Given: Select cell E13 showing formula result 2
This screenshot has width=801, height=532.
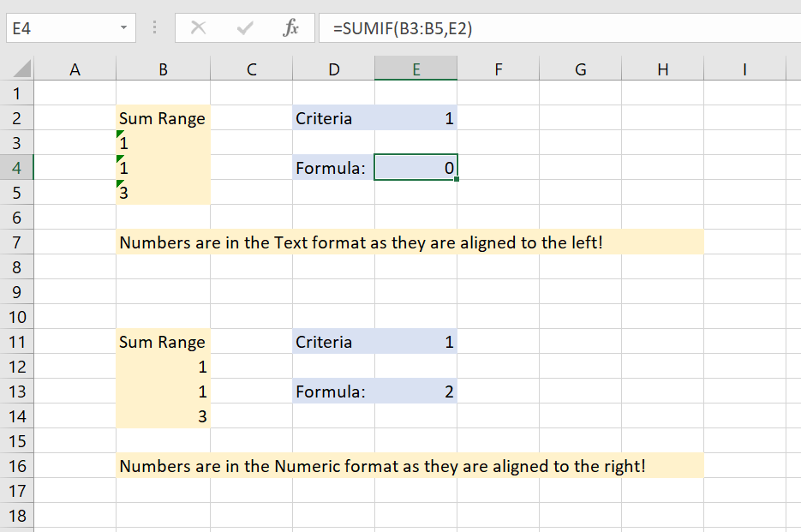Looking at the screenshot, I should point(415,392).
